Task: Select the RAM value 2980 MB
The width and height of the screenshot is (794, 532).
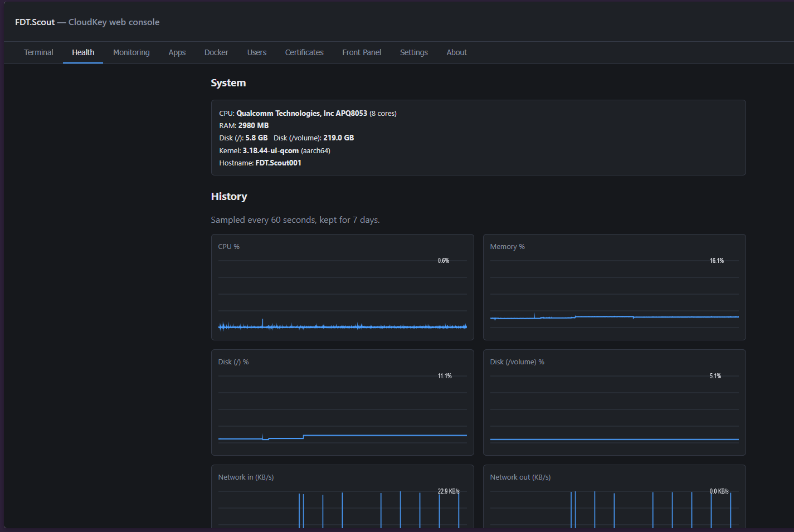Action: coord(254,125)
